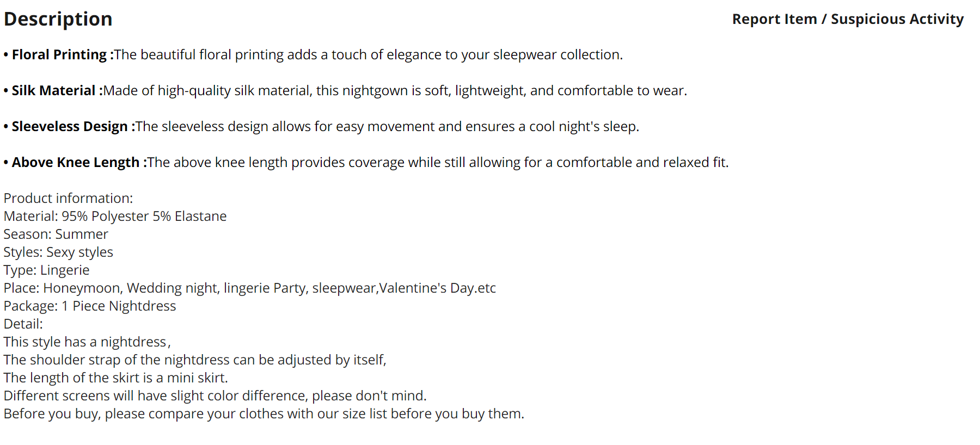Click the slight color difference sentence
Image resolution: width=980 pixels, height=445 pixels.
(x=215, y=395)
